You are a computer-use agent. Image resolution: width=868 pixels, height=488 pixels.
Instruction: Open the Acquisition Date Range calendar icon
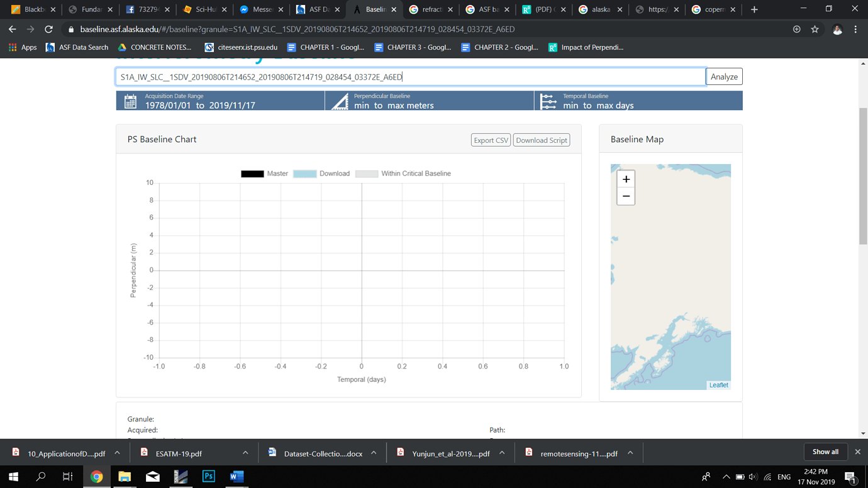point(131,101)
